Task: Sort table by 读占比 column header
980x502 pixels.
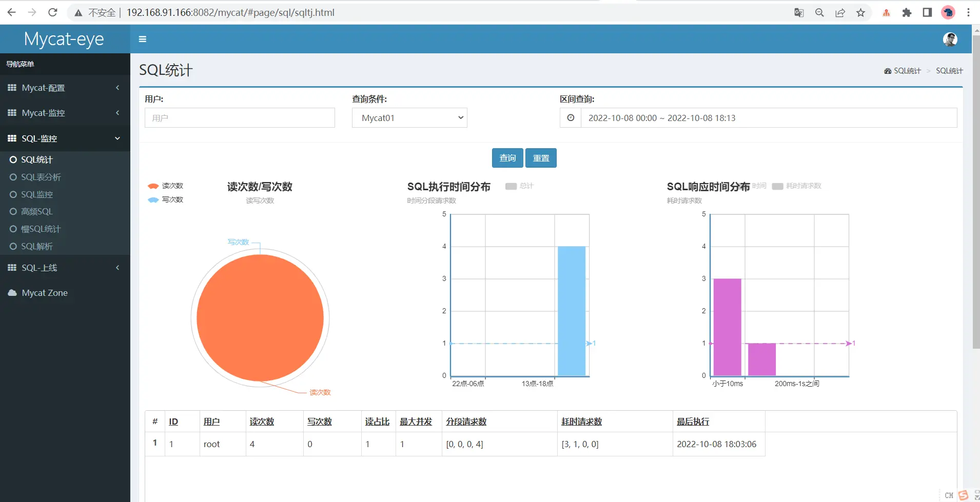Action: pos(378,421)
